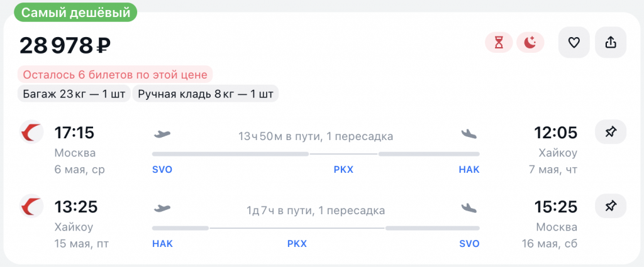Click the "Самый дешёвый" green badge
Screen dimensions: 644x267
[x=74, y=12]
